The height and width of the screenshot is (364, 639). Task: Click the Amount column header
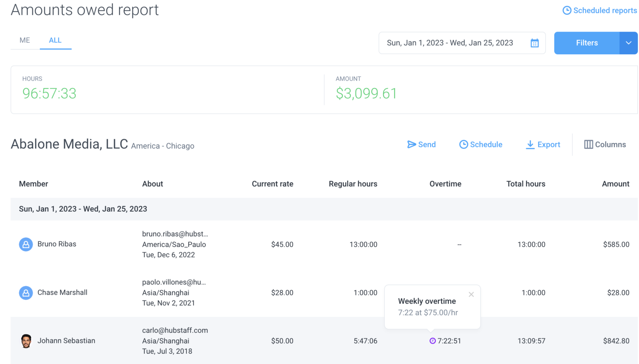pos(615,184)
